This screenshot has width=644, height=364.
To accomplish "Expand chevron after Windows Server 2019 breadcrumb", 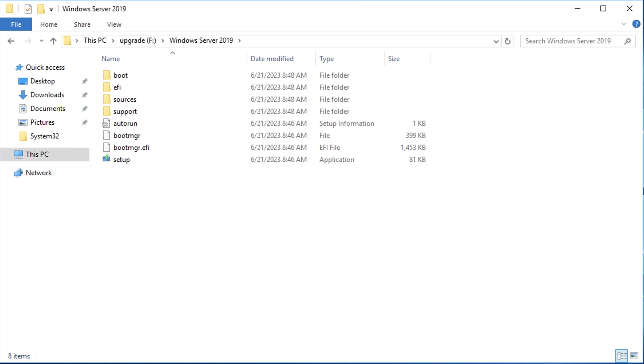I will pyautogui.click(x=240, y=41).
